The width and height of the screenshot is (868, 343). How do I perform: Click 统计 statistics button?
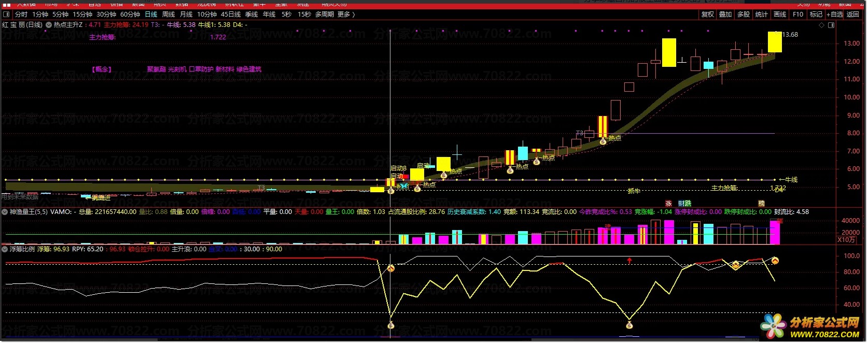click(762, 15)
